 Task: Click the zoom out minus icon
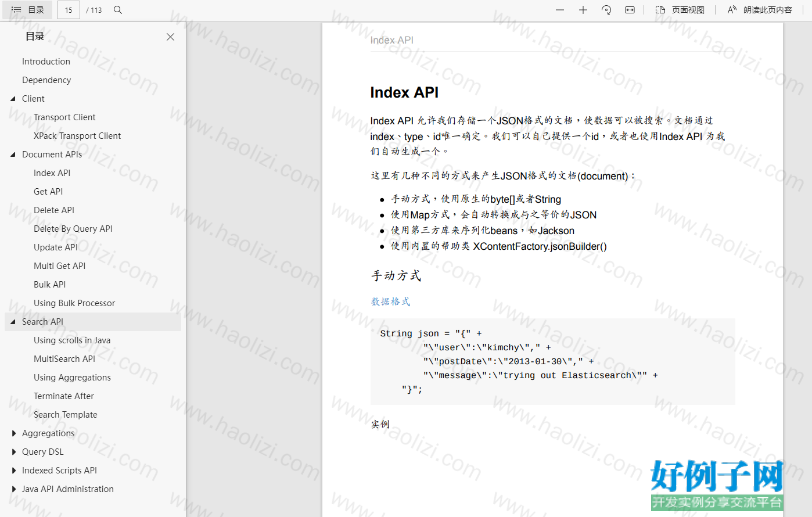[560, 10]
